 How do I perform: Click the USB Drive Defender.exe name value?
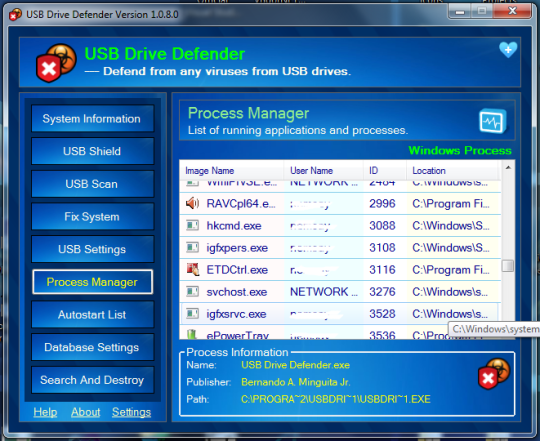[295, 365]
